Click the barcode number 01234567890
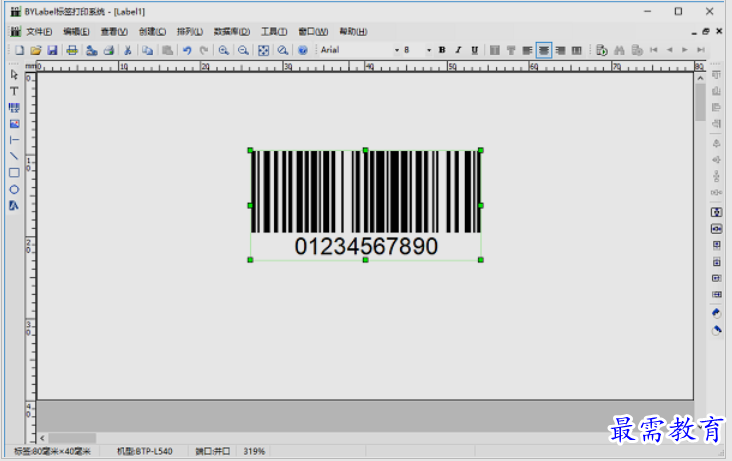 (366, 247)
